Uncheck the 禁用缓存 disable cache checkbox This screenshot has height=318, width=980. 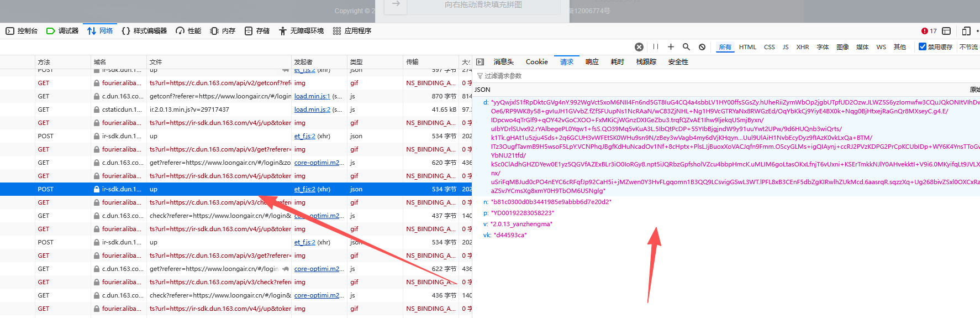pos(922,46)
